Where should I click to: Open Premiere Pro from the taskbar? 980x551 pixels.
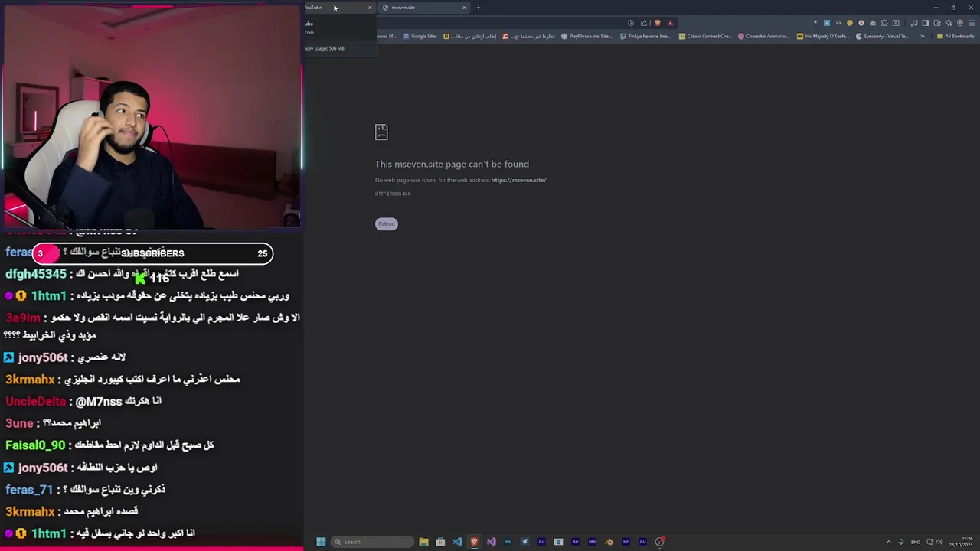[x=626, y=542]
